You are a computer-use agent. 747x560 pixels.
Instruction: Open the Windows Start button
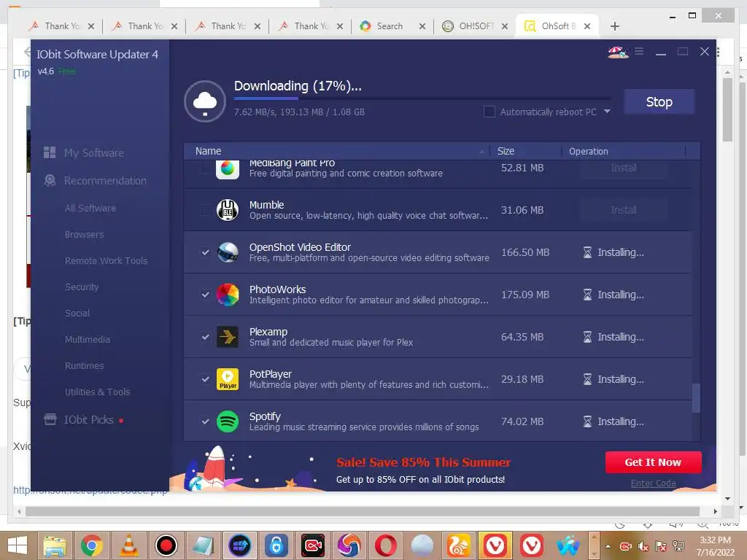[x=18, y=545]
